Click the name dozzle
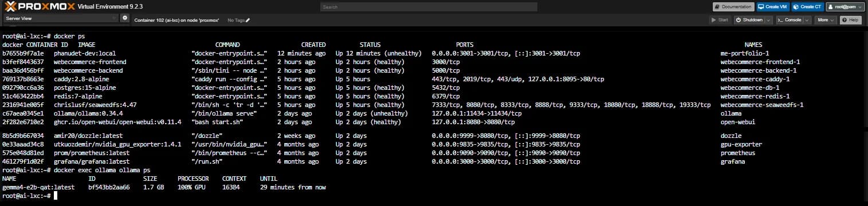The width and height of the screenshot is (868, 206). (731, 136)
